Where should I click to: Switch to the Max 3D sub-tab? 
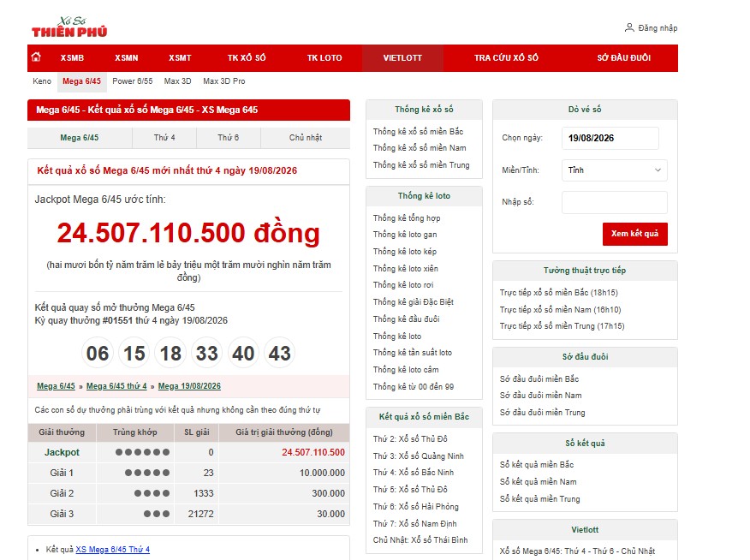click(x=177, y=81)
